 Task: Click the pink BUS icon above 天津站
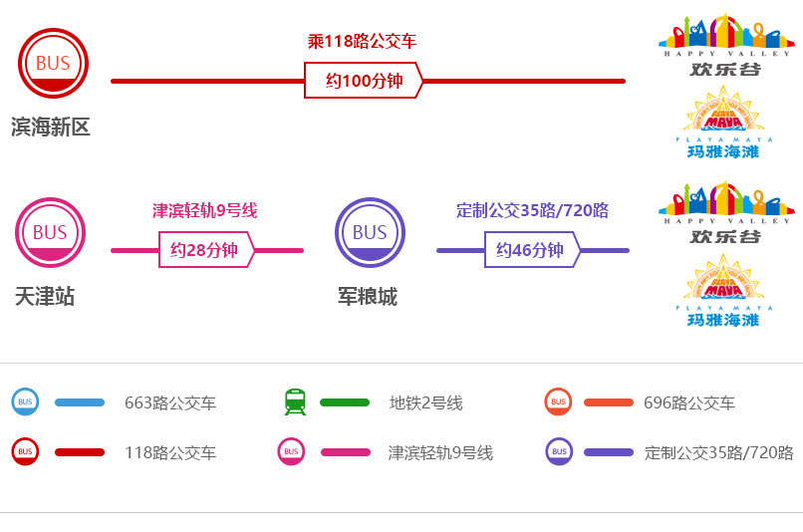pyautogui.click(x=50, y=232)
